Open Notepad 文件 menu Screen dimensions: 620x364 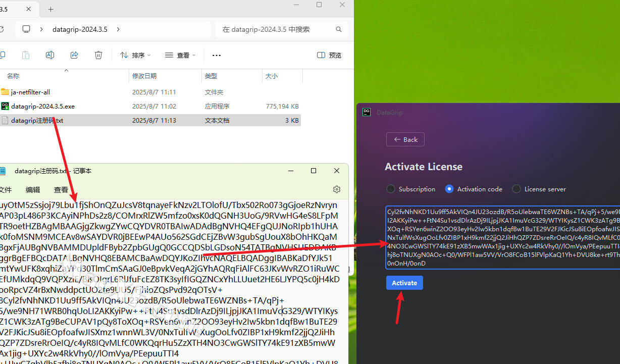click(x=5, y=189)
